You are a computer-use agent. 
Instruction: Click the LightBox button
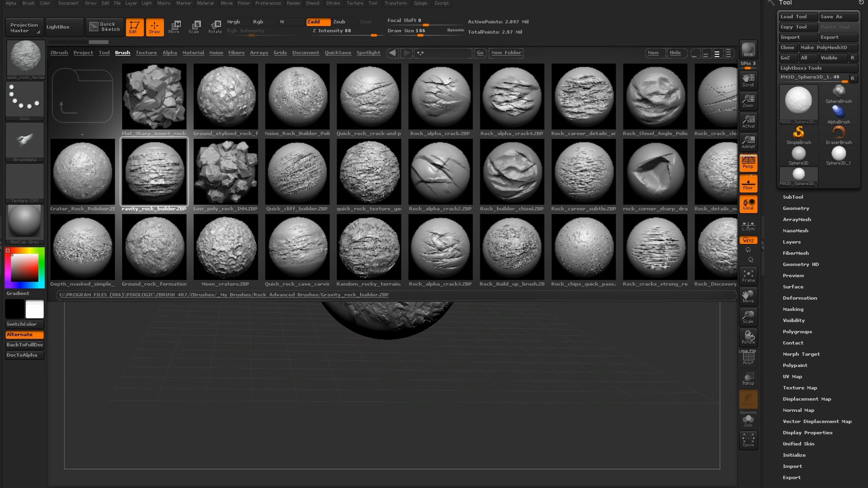pos(64,27)
